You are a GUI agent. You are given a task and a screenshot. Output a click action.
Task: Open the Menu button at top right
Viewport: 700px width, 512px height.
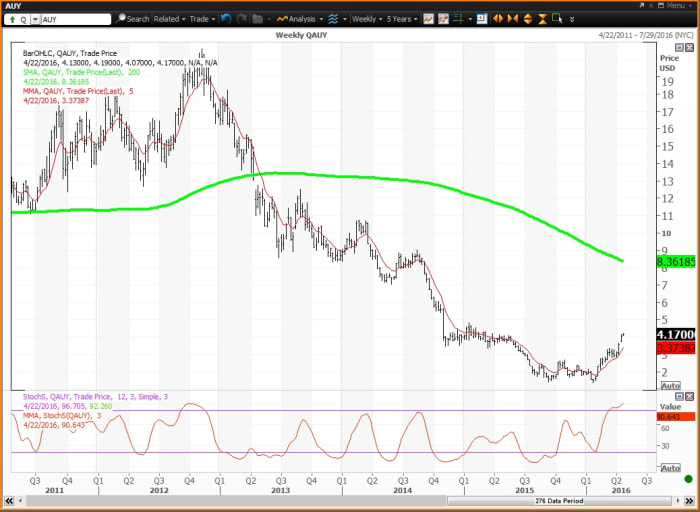tap(677, 5)
